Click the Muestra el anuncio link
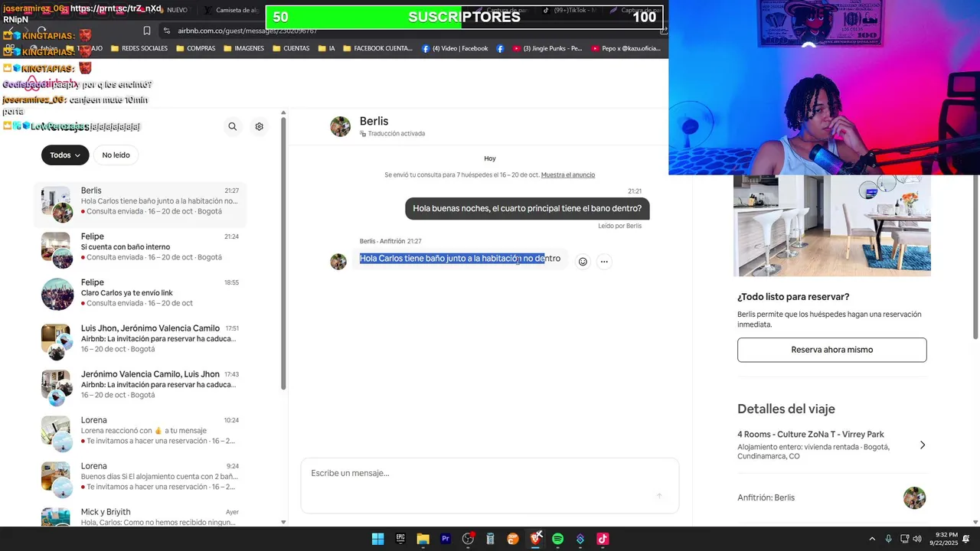980x551 pixels. (x=568, y=175)
